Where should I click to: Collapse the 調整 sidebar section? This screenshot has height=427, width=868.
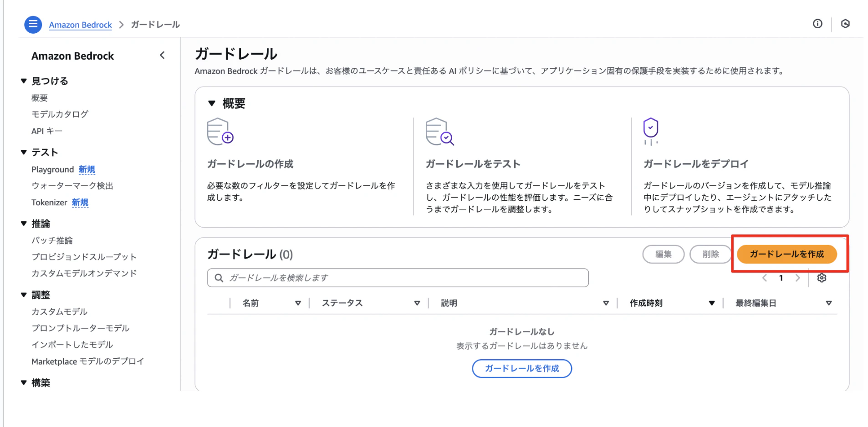tap(24, 295)
